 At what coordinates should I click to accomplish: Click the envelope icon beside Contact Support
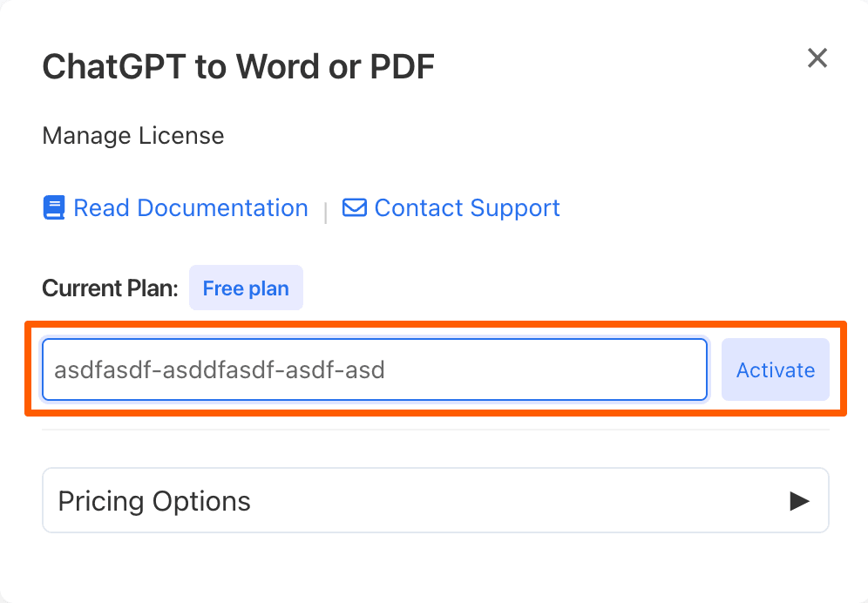(355, 208)
